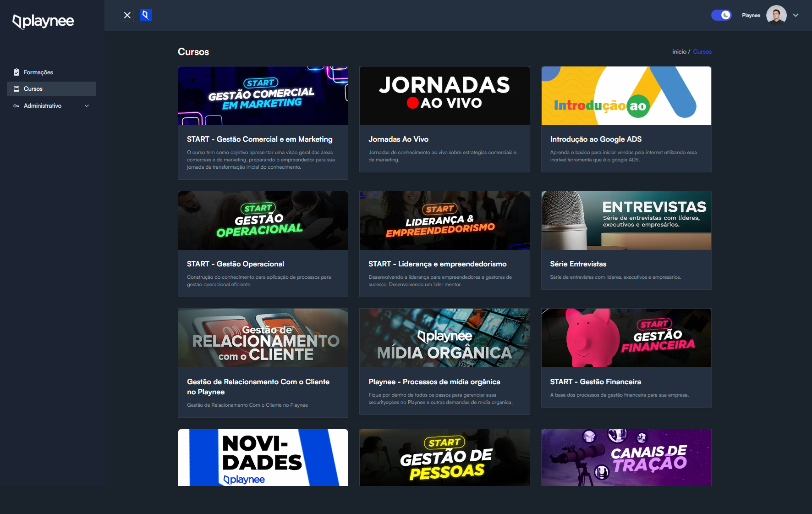Open Introdução ao Google ADS title
This screenshot has height=514, width=812.
click(x=596, y=139)
